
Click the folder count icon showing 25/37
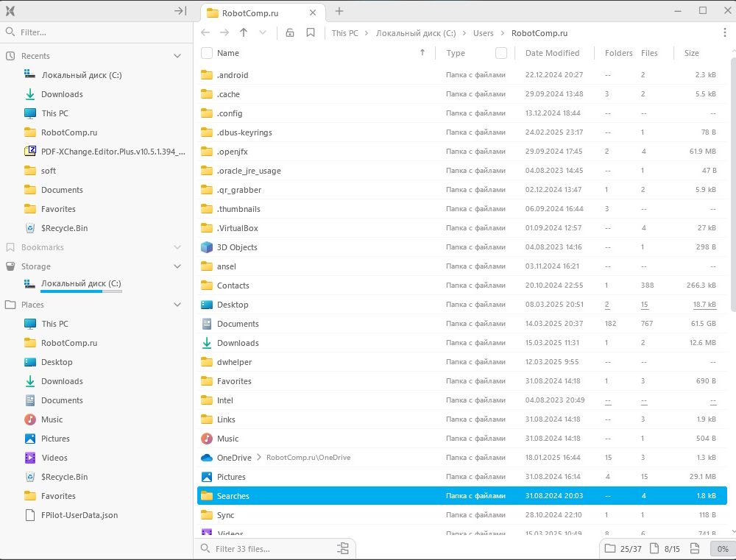[609, 548]
